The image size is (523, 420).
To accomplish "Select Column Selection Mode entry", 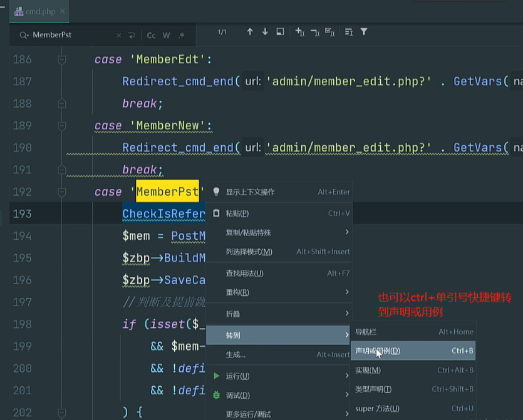I will tap(279, 252).
